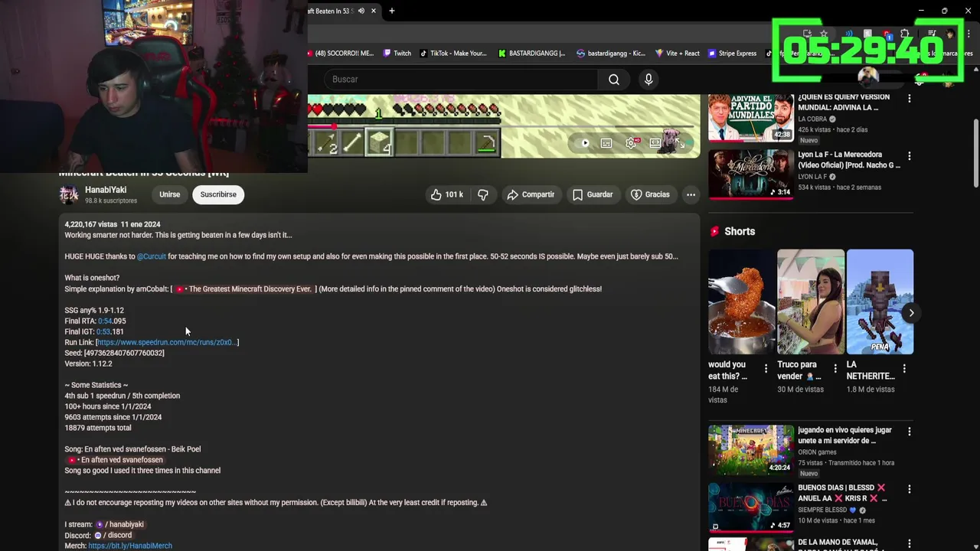Mute tab via speaker icon
This screenshot has width=980, height=551.
pos(361,11)
